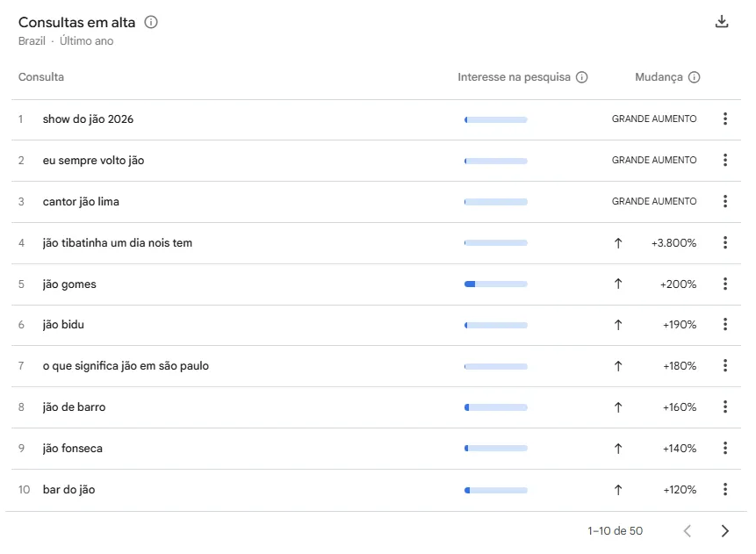Viewport: 756px width, 554px height.
Task: Click up arrow in jão fonseca row
Action: pos(618,449)
